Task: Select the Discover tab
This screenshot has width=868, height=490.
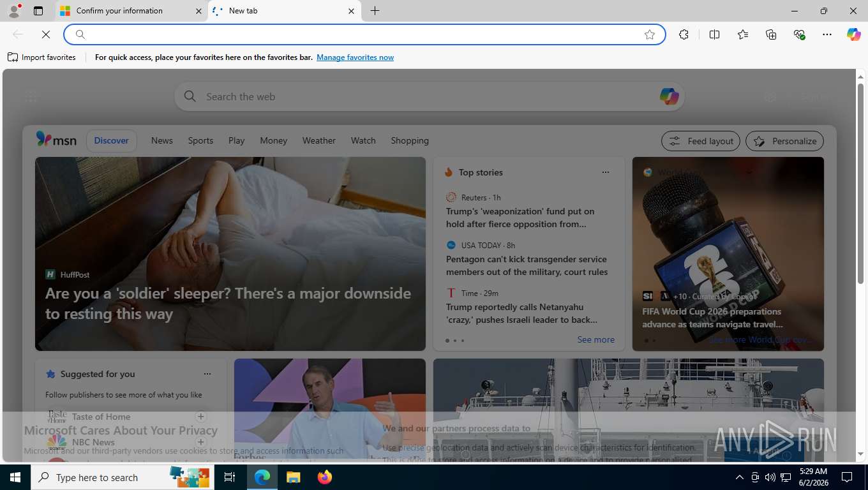Action: click(x=111, y=140)
